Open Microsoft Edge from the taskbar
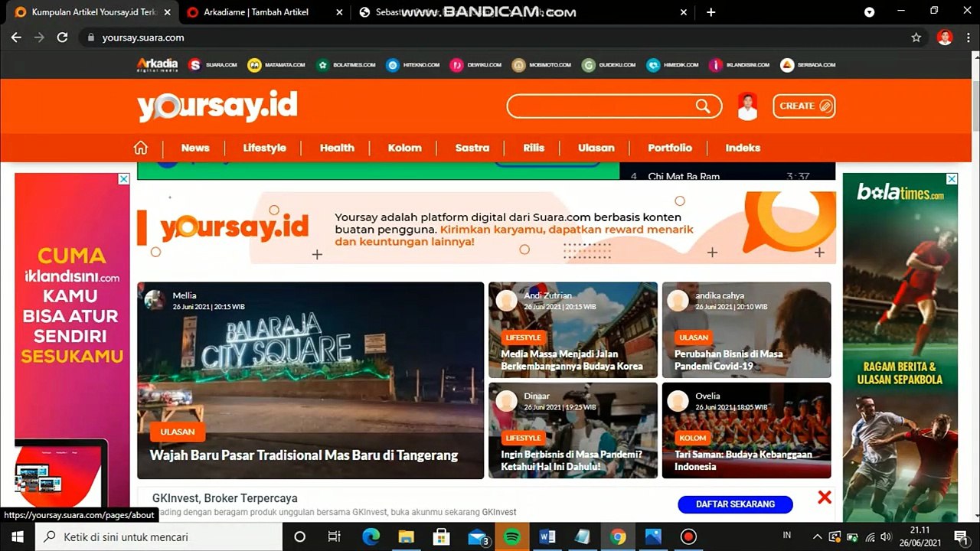980x551 pixels. (x=371, y=536)
